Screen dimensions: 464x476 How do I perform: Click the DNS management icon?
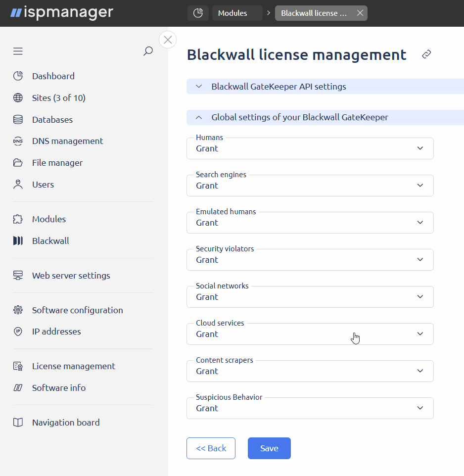pyautogui.click(x=18, y=141)
